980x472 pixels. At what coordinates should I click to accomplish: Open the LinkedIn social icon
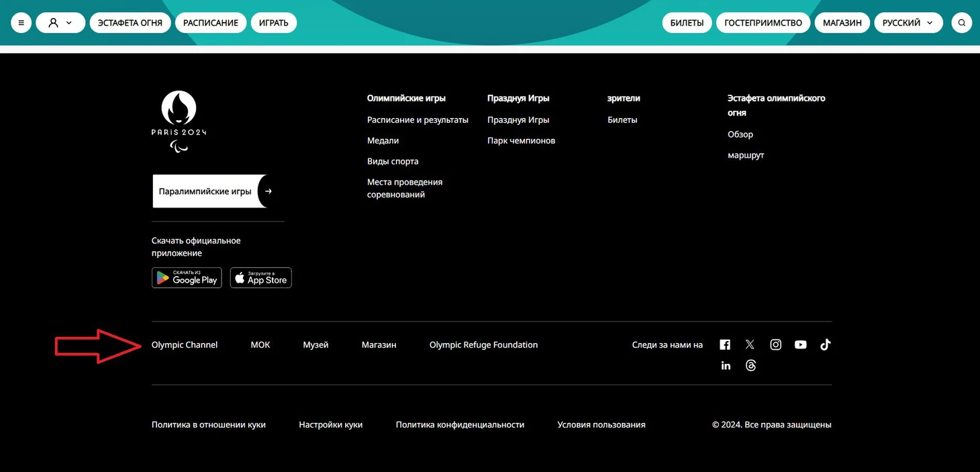pyautogui.click(x=726, y=365)
